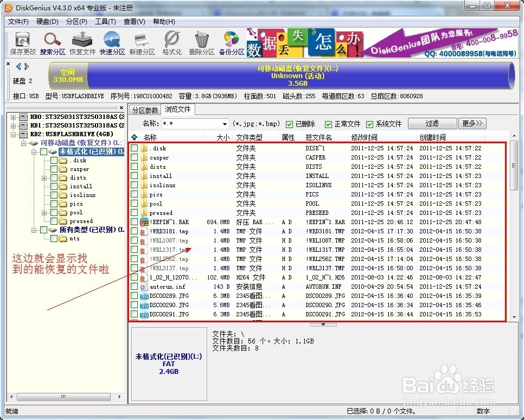The width and height of the screenshot is (524, 420).
Task: Expand the HD1 disk tree node
Action: [14, 126]
